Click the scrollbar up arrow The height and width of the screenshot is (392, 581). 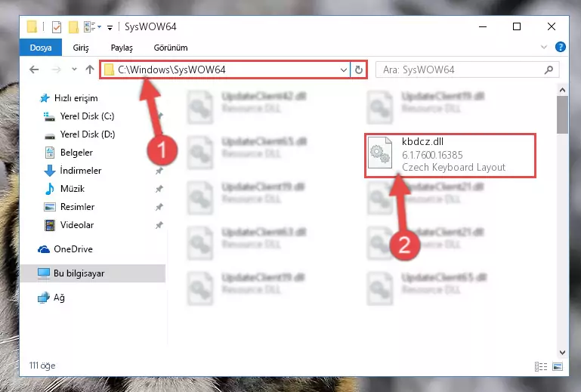tap(562, 90)
